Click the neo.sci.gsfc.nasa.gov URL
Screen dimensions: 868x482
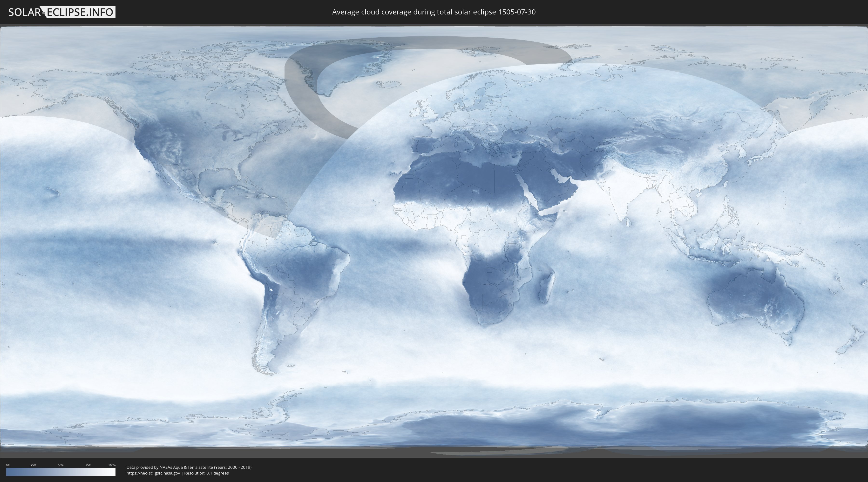pos(153,473)
